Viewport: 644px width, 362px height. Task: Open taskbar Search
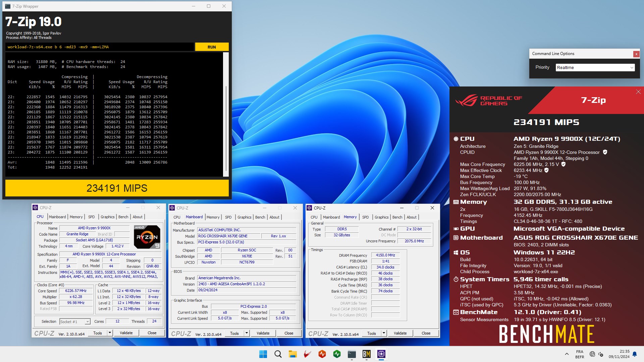[x=278, y=354]
